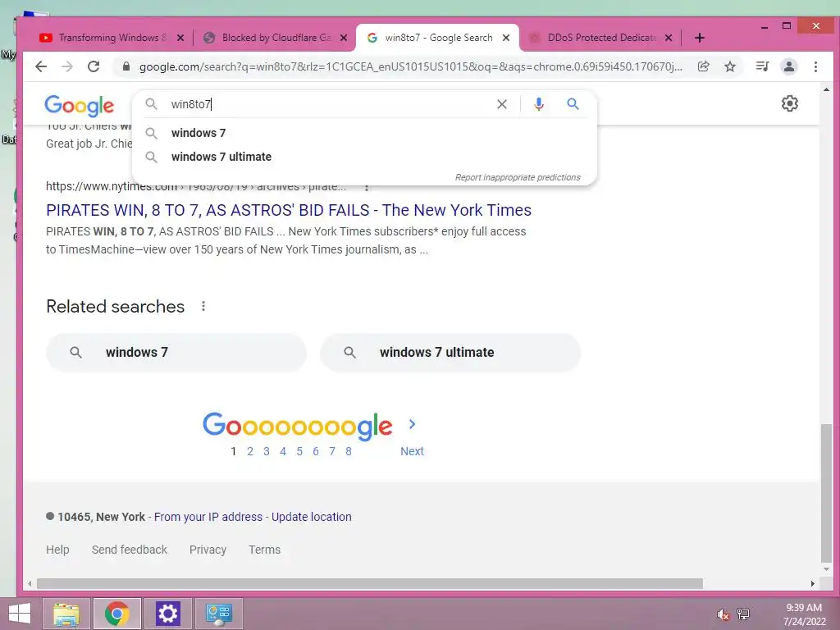
Task: Pick the 'windows 7' suggestion
Action: [x=364, y=133]
